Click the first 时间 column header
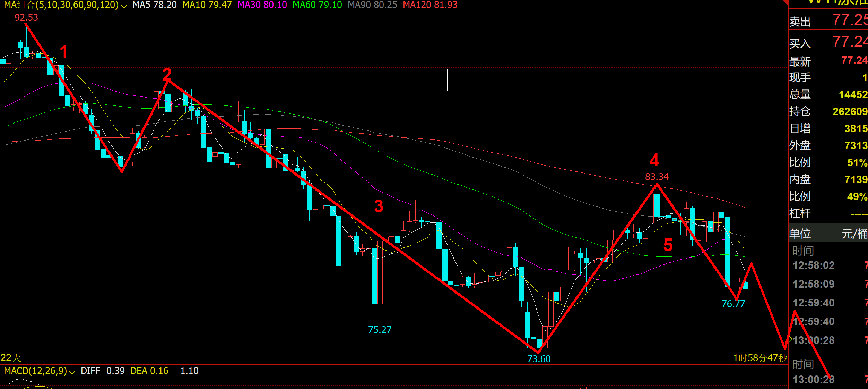868x389 pixels. [803, 251]
